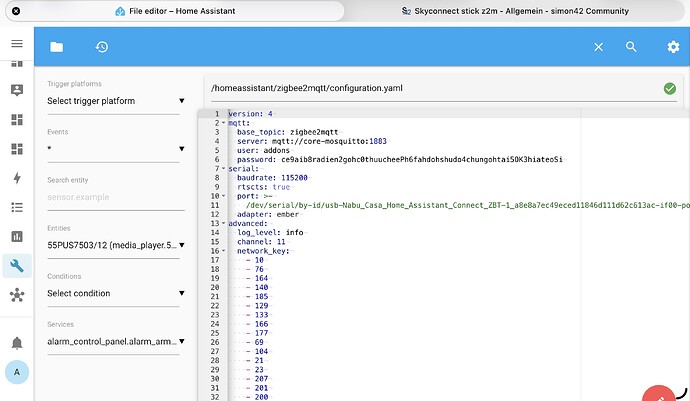Open the Select condition dropdown

point(114,293)
